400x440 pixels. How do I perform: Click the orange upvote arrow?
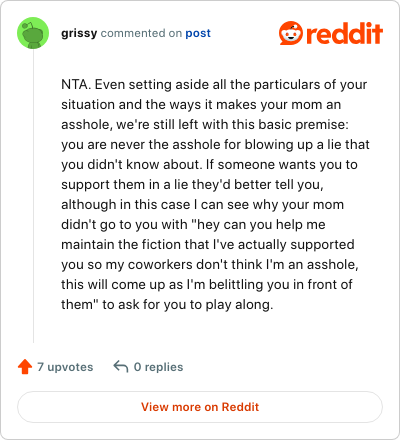pos(25,367)
